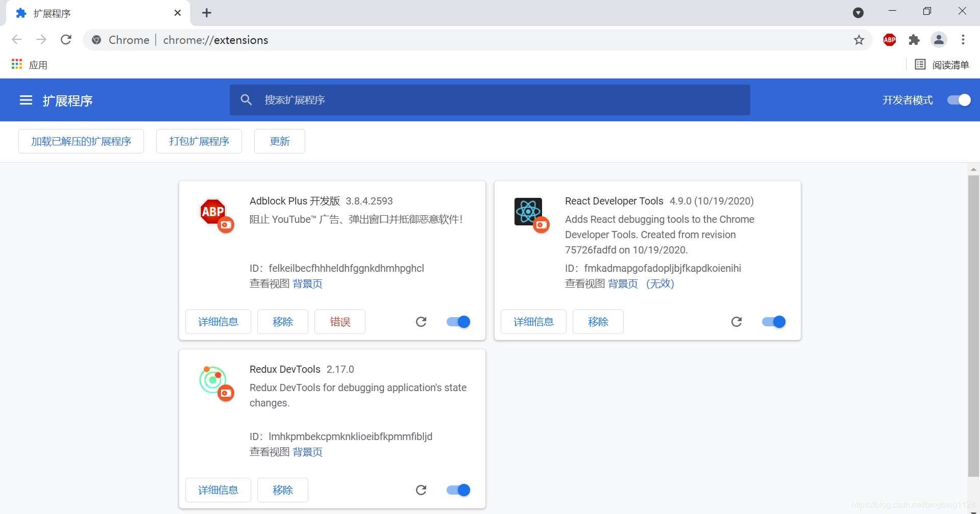Reload React Developer Tools extension
Viewport: 980px width, 514px height.
click(737, 322)
